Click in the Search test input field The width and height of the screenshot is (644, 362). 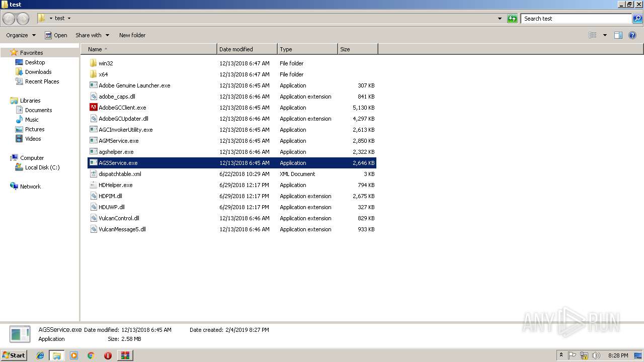[576, 19]
